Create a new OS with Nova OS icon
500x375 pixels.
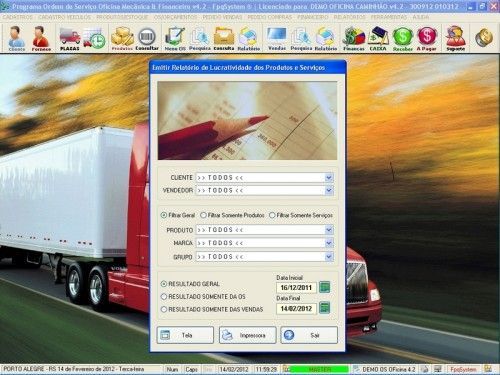pos(175,39)
